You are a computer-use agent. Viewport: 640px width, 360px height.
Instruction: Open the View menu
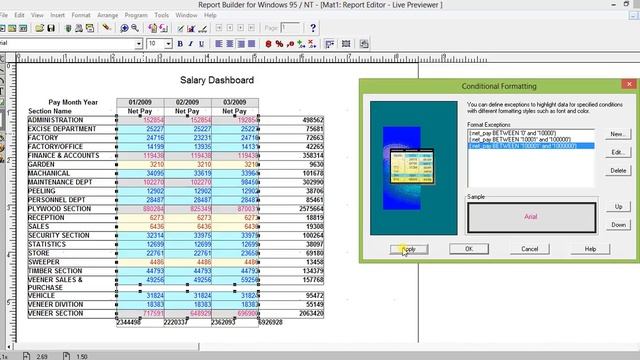pos(37,15)
